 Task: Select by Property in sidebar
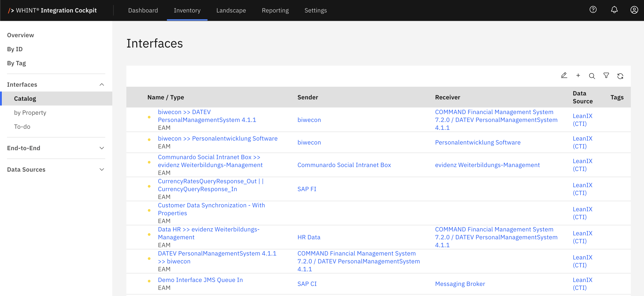point(30,113)
